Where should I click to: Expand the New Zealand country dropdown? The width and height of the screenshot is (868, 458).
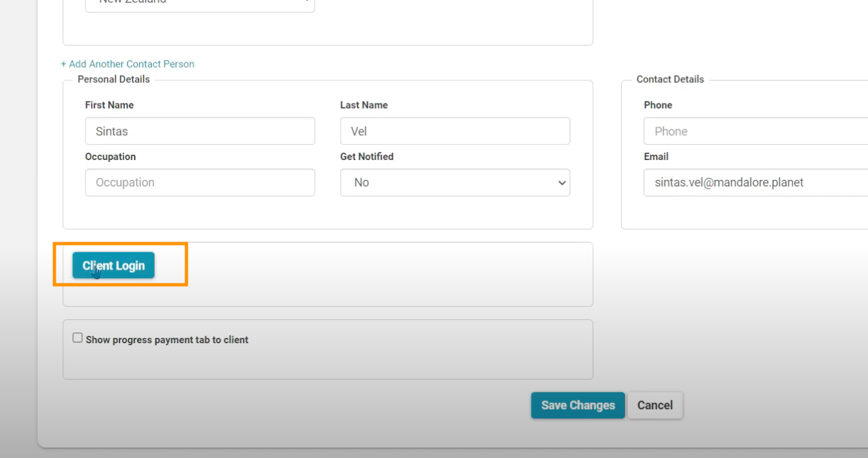click(x=200, y=3)
